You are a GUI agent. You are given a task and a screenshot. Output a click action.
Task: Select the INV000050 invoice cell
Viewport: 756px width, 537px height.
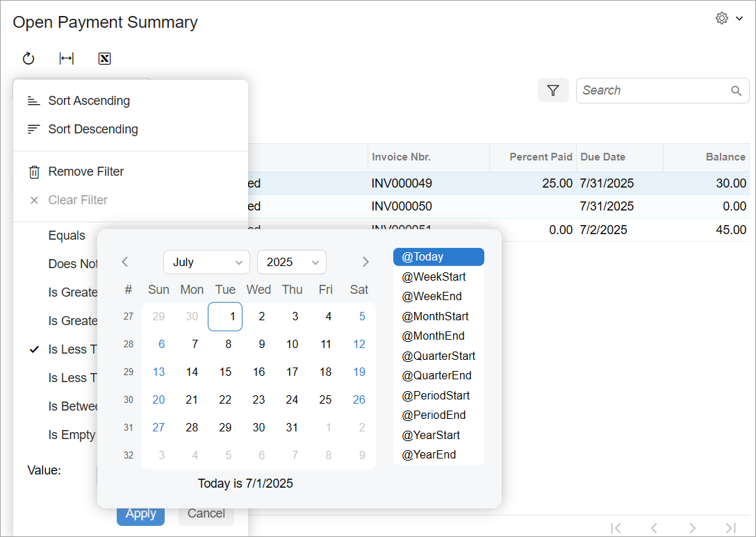click(429, 206)
